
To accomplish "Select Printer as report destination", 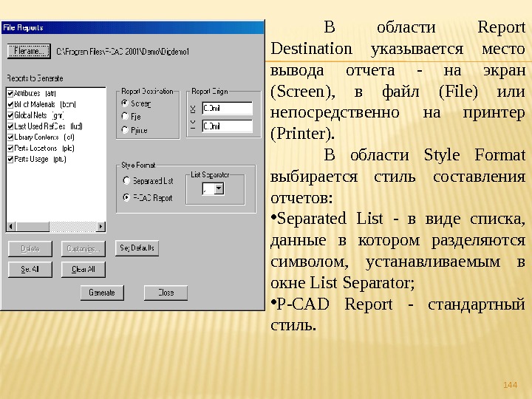I will pyautogui.click(x=125, y=130).
